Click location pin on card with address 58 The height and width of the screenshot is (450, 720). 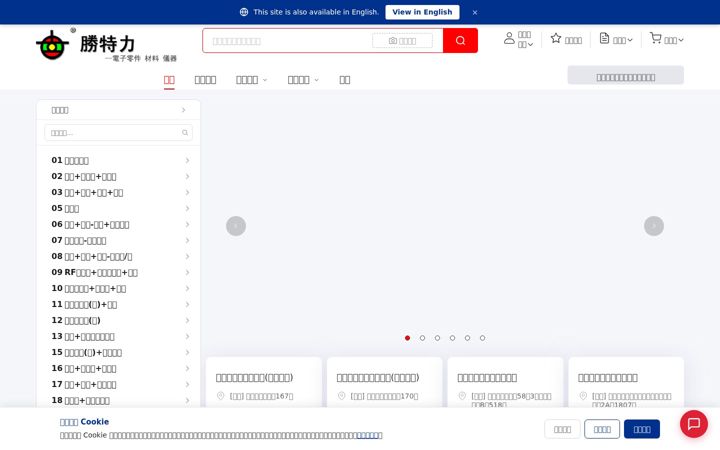coord(462,396)
